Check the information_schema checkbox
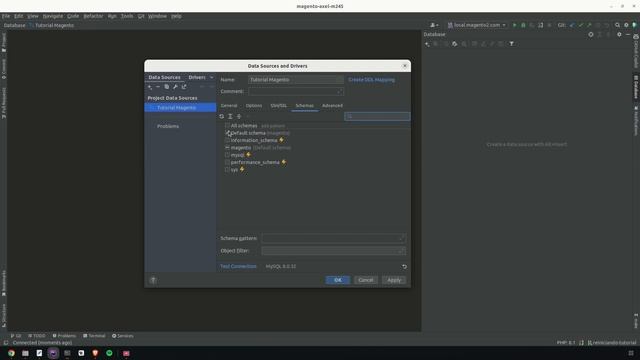Screen dimensions: 640x360 pos(227,140)
